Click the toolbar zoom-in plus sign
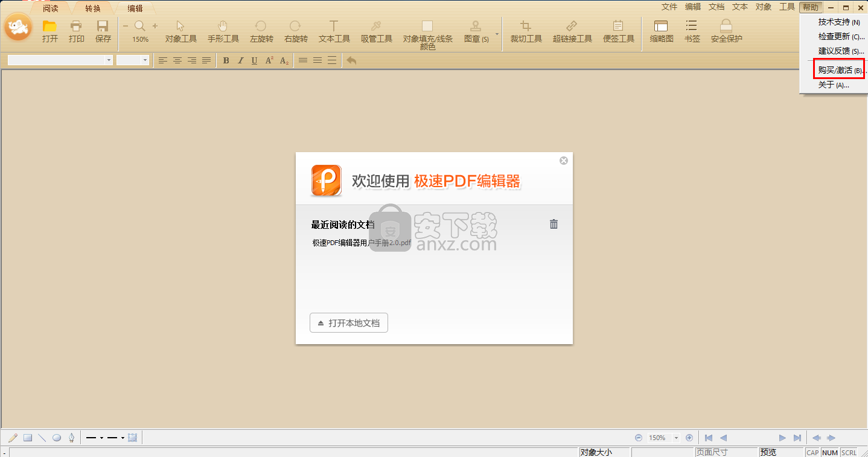This screenshot has width=868, height=457. click(155, 26)
